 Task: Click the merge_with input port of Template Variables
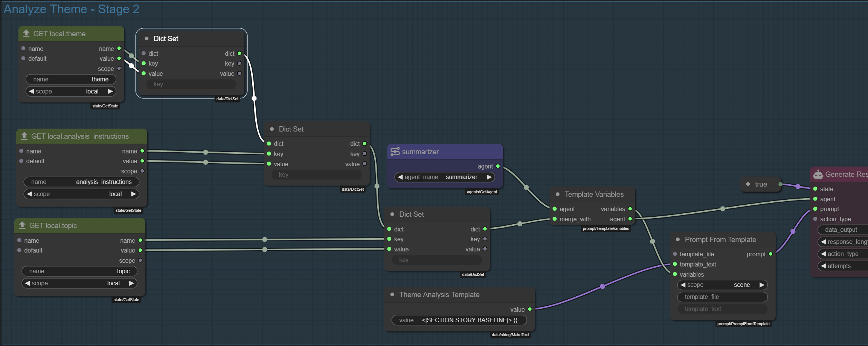[x=555, y=219]
